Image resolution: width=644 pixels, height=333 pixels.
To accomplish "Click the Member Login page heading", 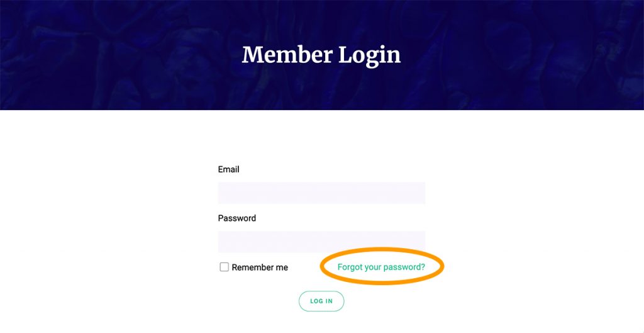I will [x=321, y=55].
